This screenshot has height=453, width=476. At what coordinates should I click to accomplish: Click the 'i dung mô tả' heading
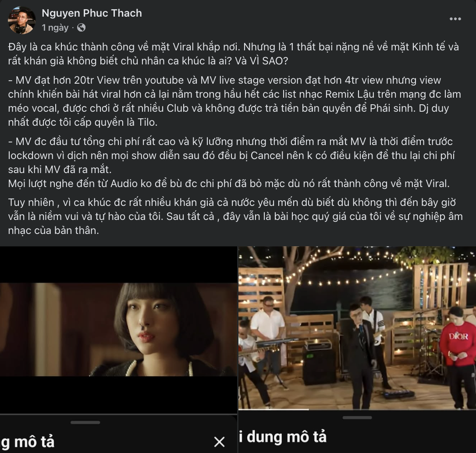283,437
